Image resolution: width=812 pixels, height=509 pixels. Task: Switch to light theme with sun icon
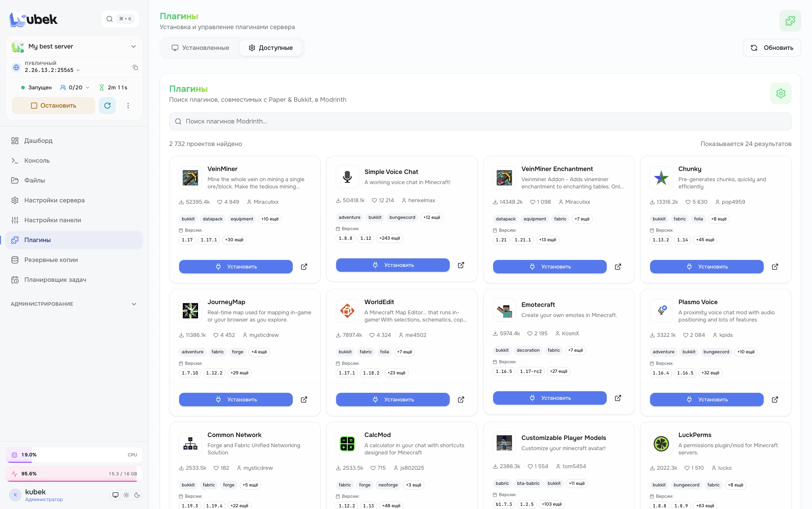(126, 495)
